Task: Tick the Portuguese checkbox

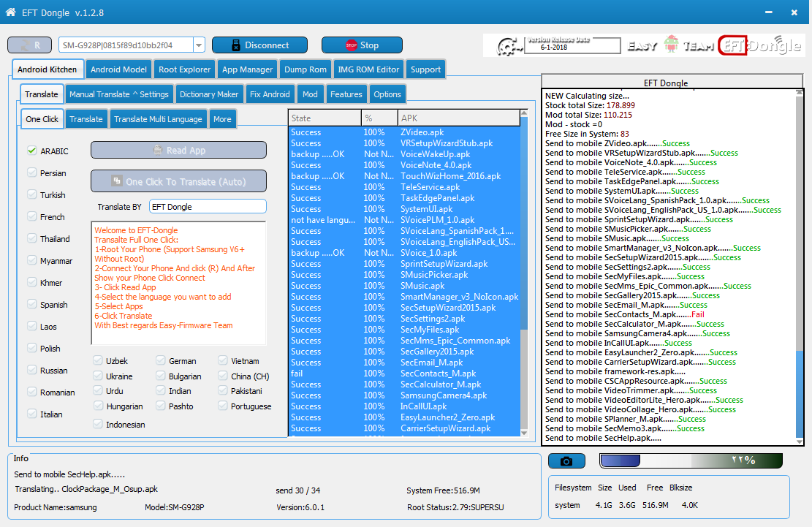Action: tap(222, 406)
